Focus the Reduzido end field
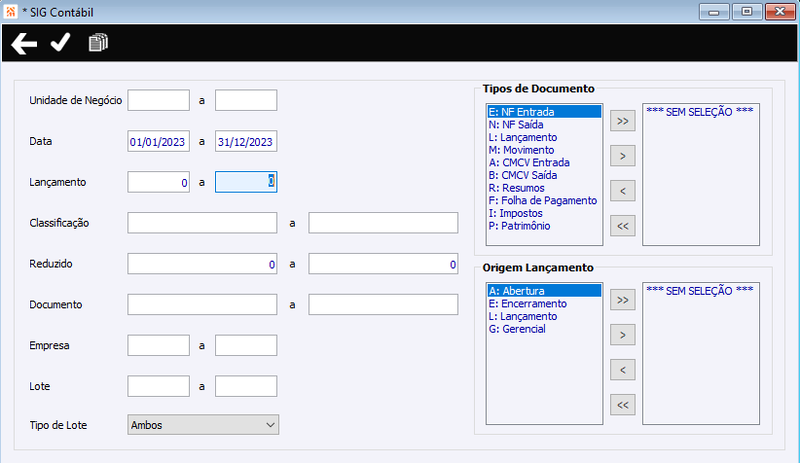 [x=383, y=264]
